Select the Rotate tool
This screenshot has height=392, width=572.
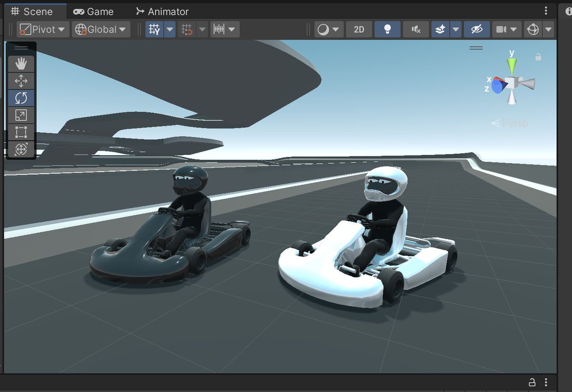click(20, 98)
